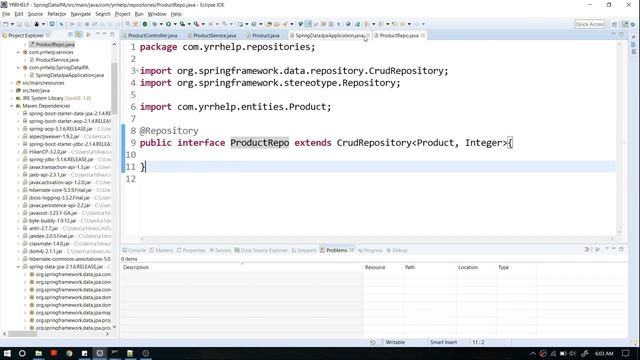
Task: Maximize the Project Explorer view
Action: point(112,35)
